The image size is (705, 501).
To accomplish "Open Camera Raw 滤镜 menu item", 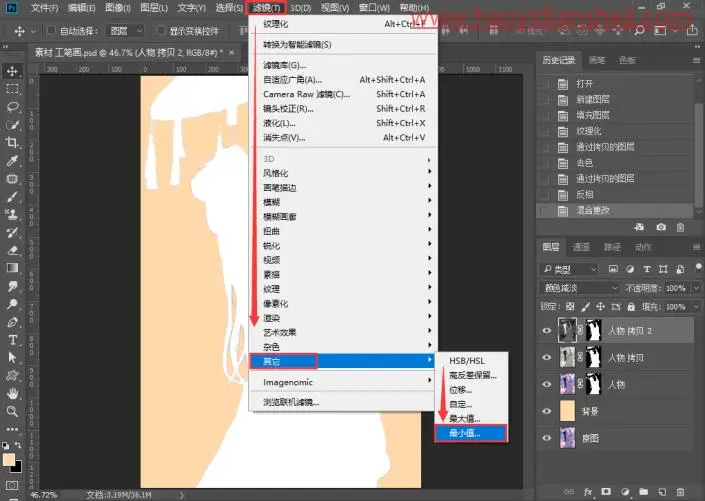I will click(344, 94).
